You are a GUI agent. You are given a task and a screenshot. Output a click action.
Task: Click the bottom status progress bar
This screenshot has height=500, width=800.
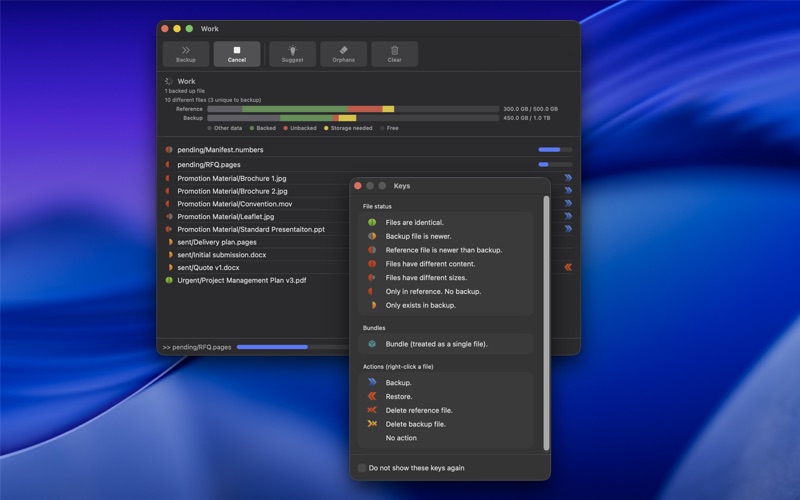pyautogui.click(x=293, y=347)
